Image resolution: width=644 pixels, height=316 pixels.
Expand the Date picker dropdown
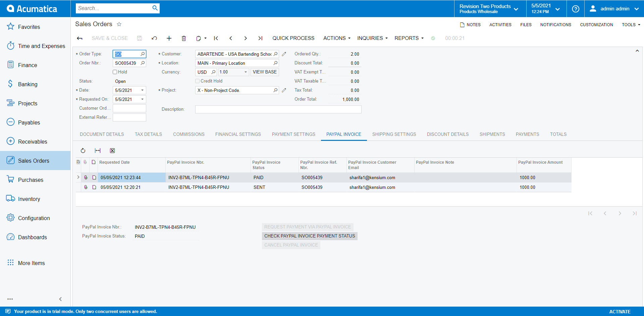143,90
